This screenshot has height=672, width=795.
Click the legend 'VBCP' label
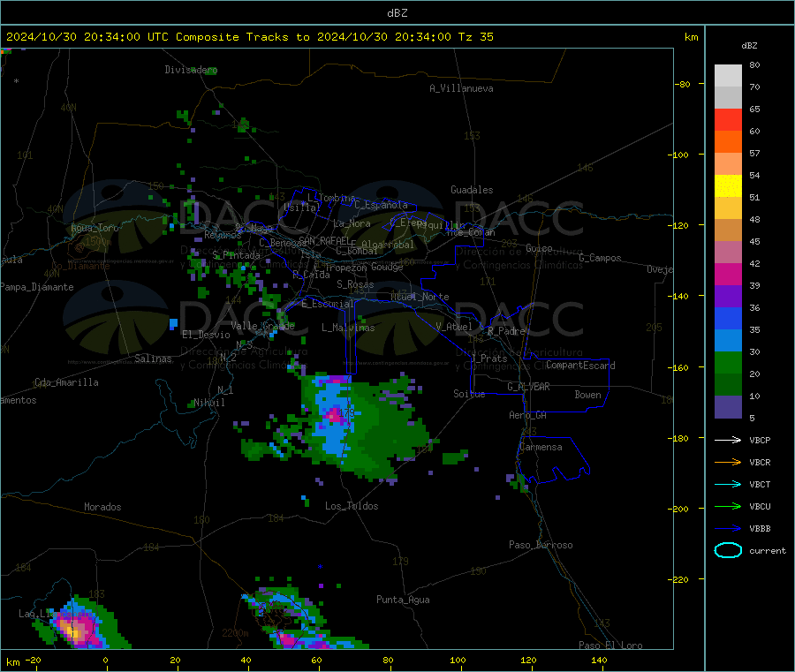click(x=760, y=441)
